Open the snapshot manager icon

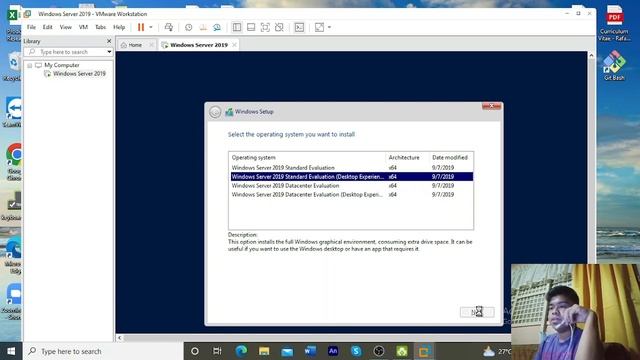(217, 27)
